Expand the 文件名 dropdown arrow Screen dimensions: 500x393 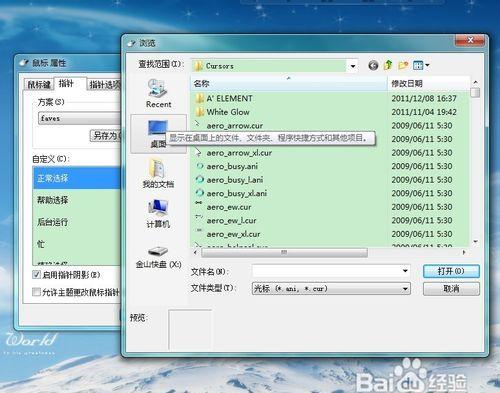405,271
